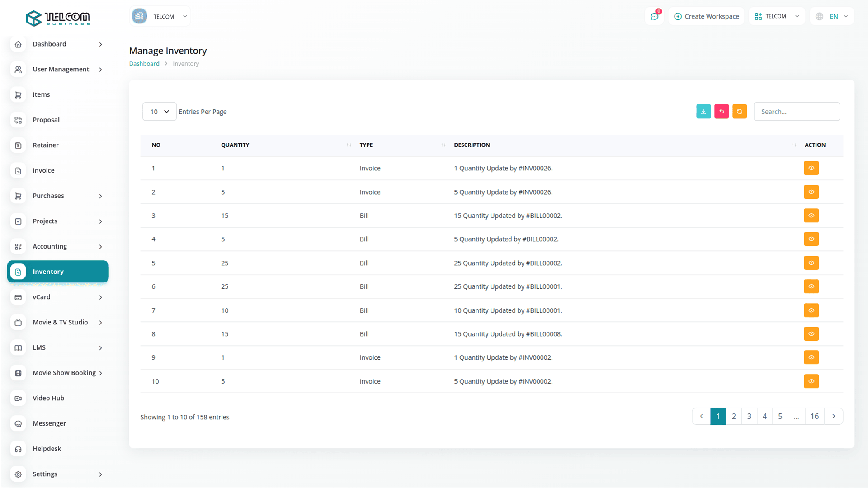Click the pink undo import icon
The height and width of the screenshot is (488, 868).
[722, 112]
